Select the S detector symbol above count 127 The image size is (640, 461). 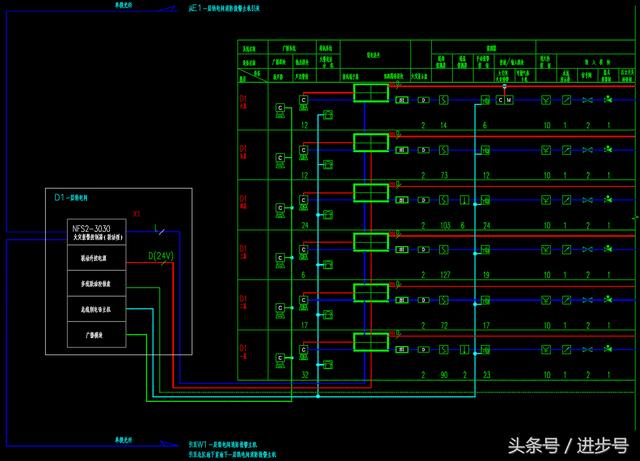[x=444, y=249]
